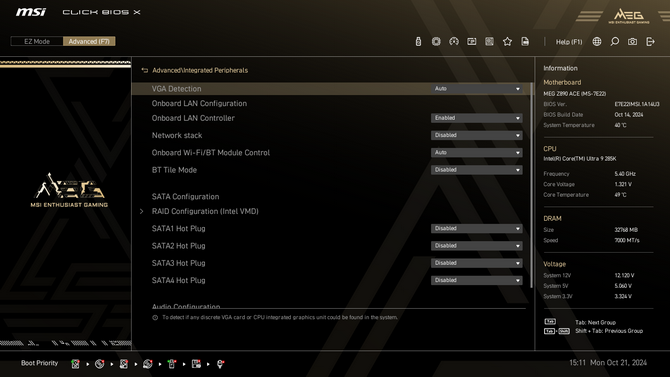
Task: Open the Onboard LAN Controller dropdown
Action: coord(476,118)
